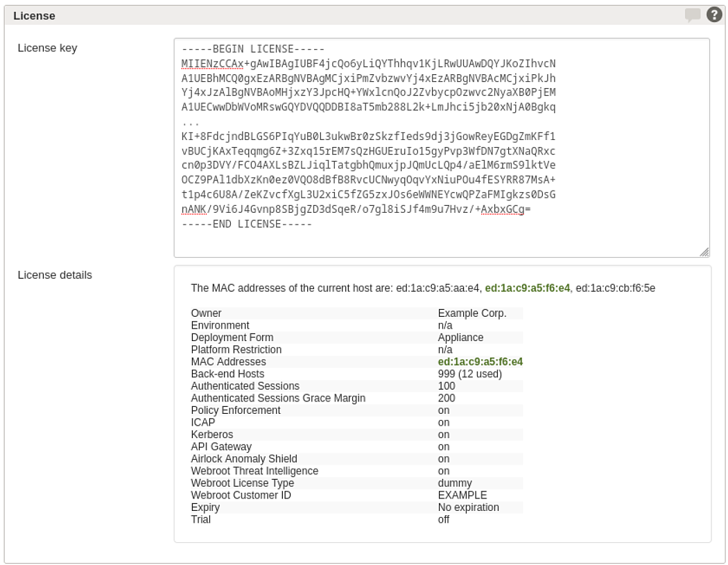
Task: Click the License details label
Action: coord(55,275)
